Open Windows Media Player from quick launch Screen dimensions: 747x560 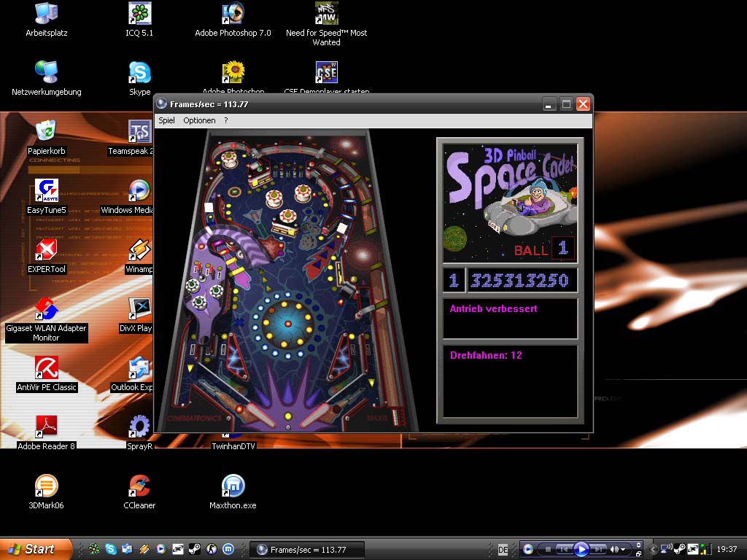pyautogui.click(x=160, y=550)
